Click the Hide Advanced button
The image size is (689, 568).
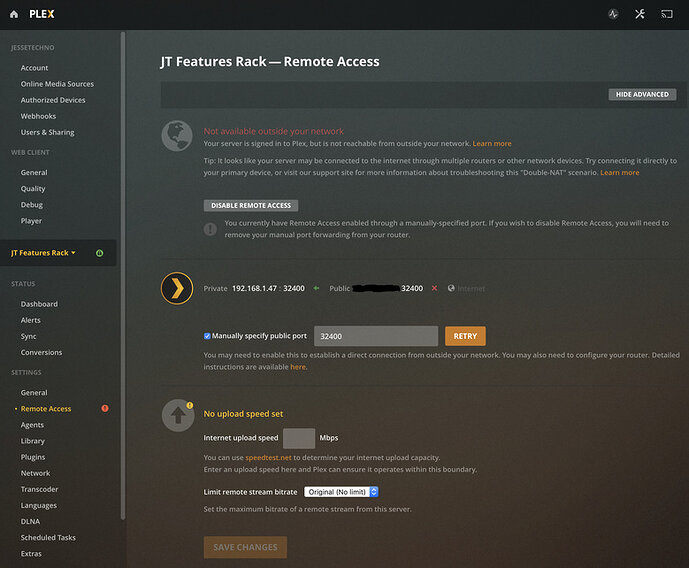[x=642, y=94]
